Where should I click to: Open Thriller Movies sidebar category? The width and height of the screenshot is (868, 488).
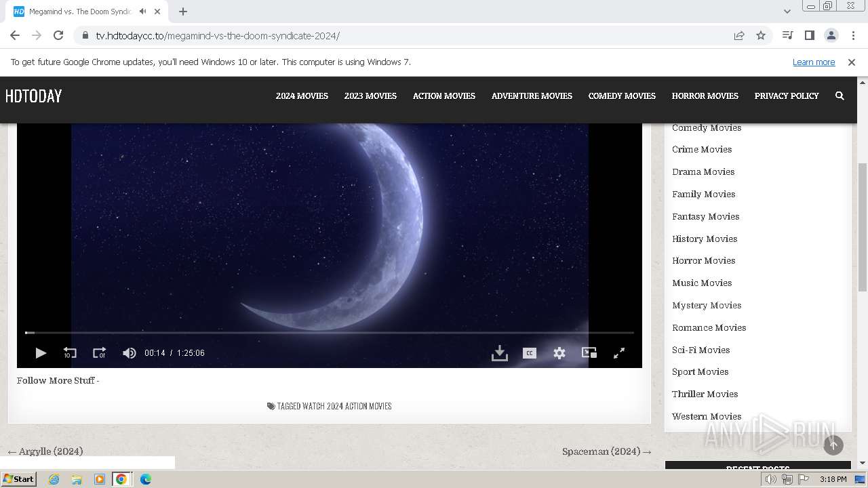click(705, 394)
